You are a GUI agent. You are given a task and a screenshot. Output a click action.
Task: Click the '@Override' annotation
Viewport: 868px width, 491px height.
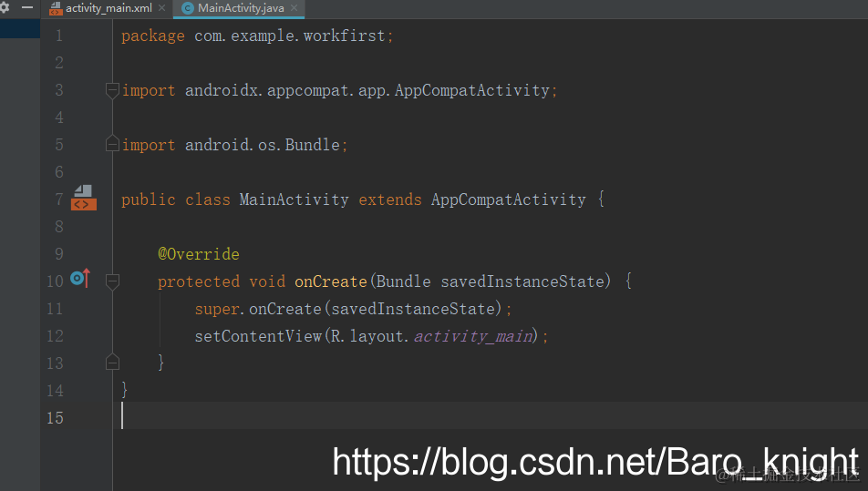[x=199, y=254]
